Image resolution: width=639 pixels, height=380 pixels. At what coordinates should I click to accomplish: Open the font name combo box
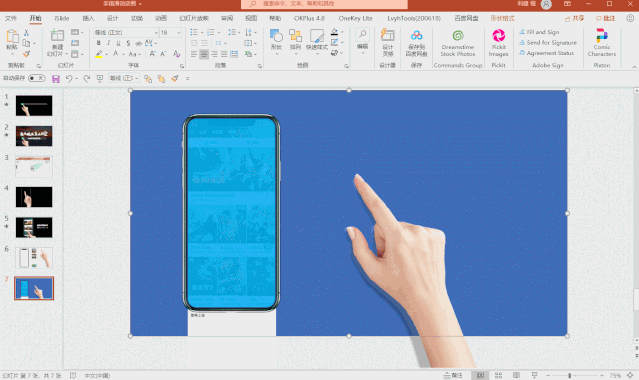(x=126, y=33)
